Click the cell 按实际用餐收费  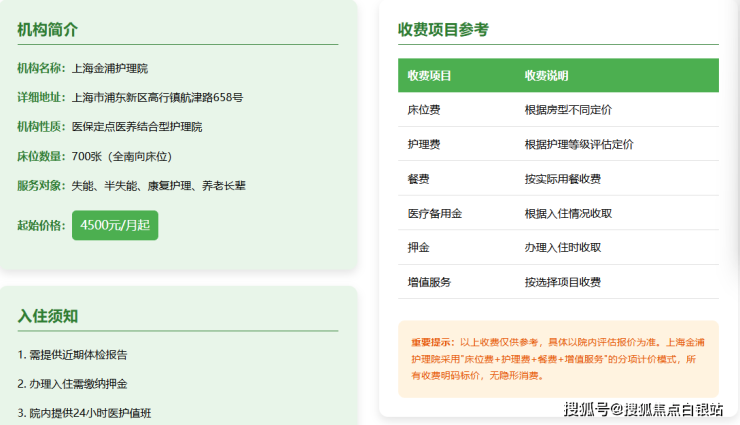click(563, 179)
